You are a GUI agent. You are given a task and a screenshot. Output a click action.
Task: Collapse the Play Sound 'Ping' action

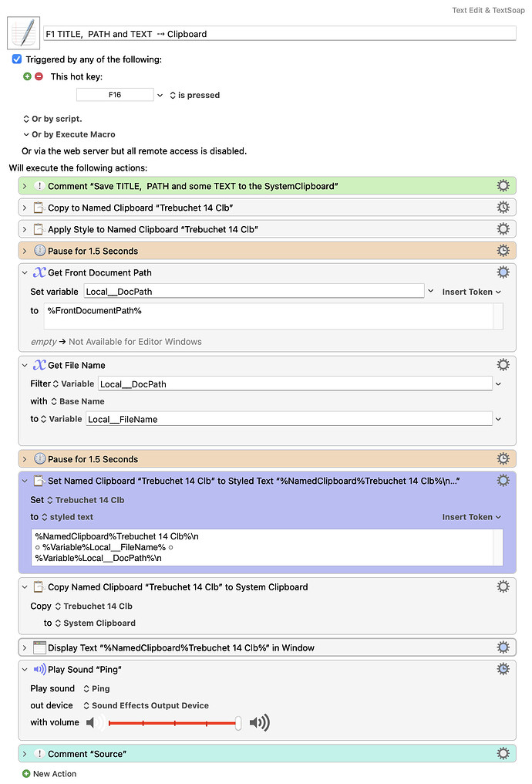coord(24,669)
